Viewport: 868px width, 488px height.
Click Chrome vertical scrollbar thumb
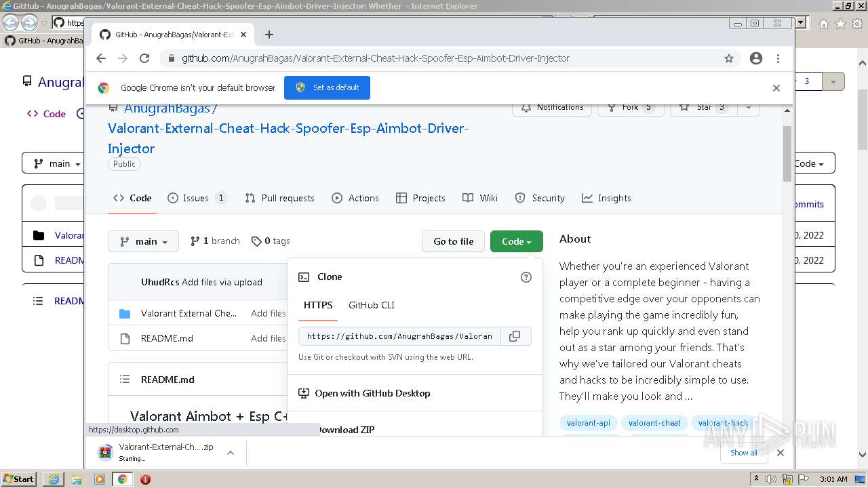pyautogui.click(x=787, y=153)
